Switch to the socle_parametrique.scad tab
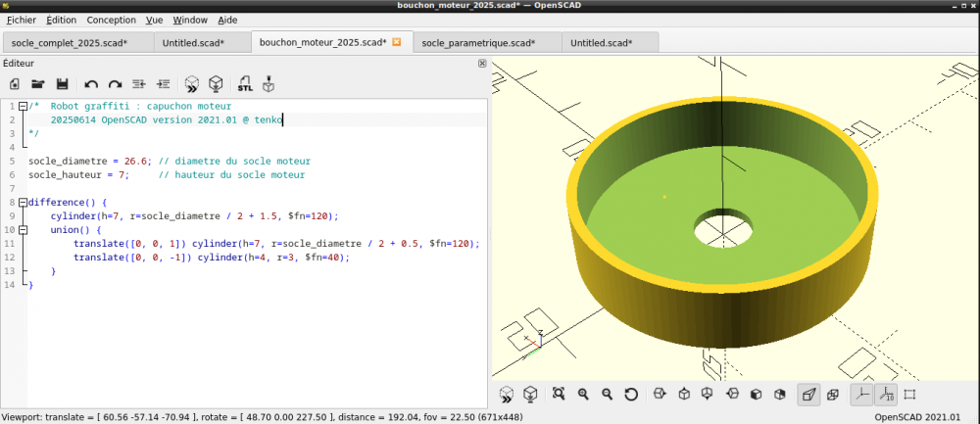The height and width of the screenshot is (424, 980). (x=478, y=43)
